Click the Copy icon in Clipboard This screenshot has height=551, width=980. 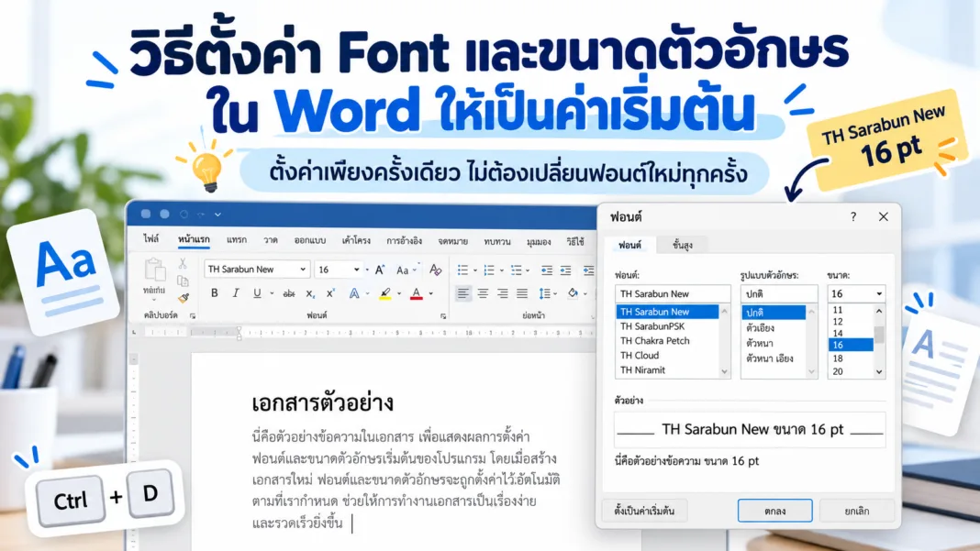183,281
